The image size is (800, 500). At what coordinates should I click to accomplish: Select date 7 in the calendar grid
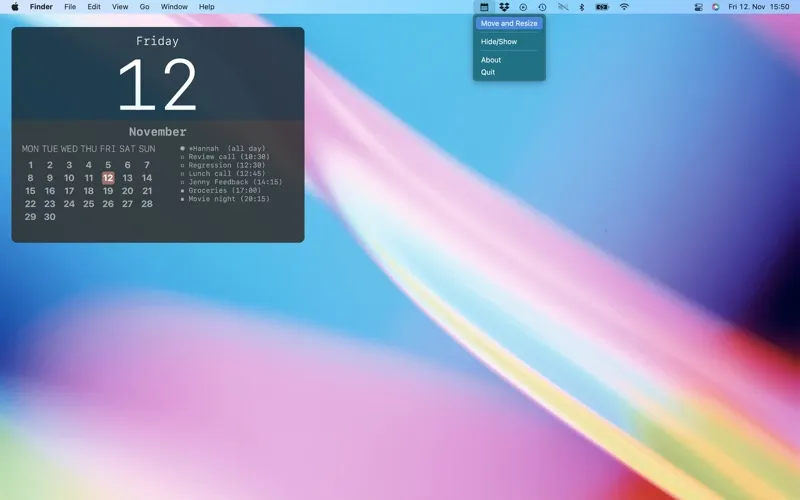coord(147,165)
